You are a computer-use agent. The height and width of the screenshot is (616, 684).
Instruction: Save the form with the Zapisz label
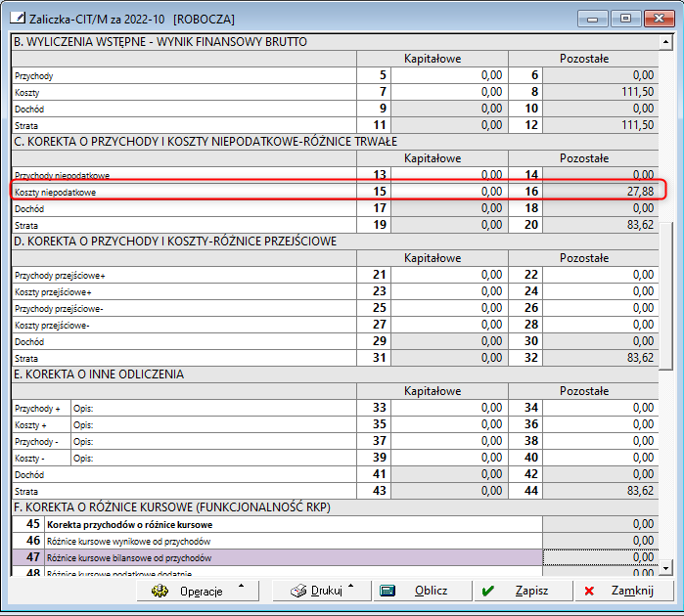coord(531,591)
